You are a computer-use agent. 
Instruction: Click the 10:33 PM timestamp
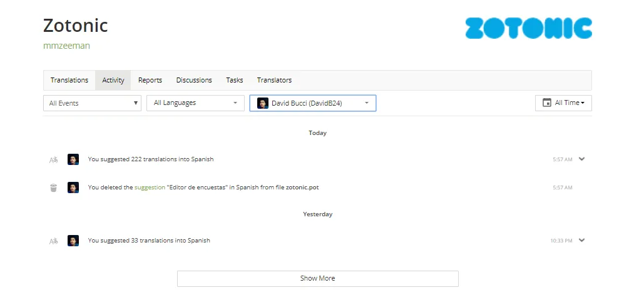561,241
